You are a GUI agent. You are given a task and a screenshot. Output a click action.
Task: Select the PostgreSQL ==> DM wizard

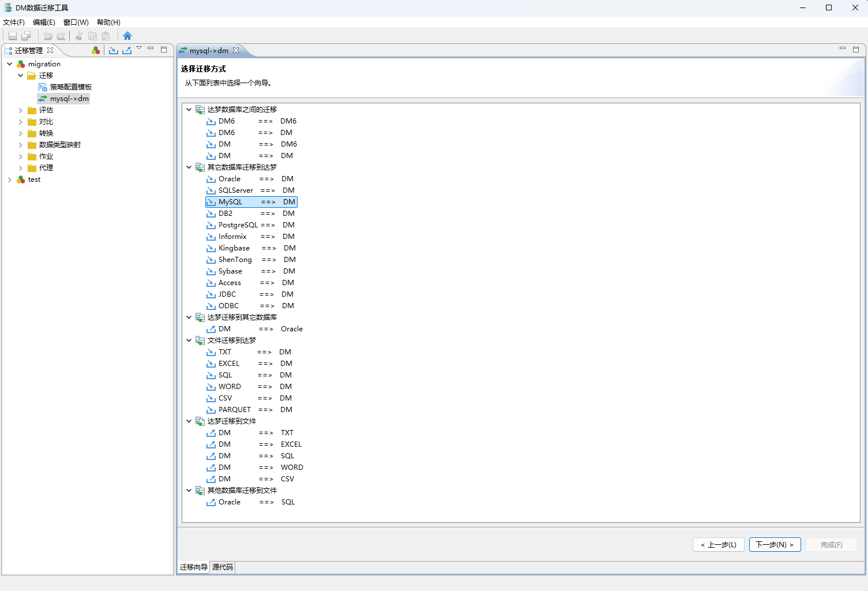click(251, 225)
